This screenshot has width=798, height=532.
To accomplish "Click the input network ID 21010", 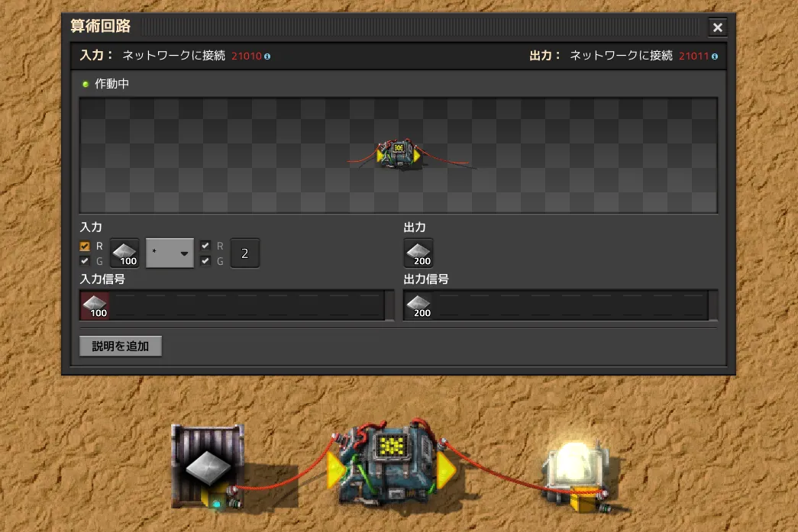I will coord(247,56).
